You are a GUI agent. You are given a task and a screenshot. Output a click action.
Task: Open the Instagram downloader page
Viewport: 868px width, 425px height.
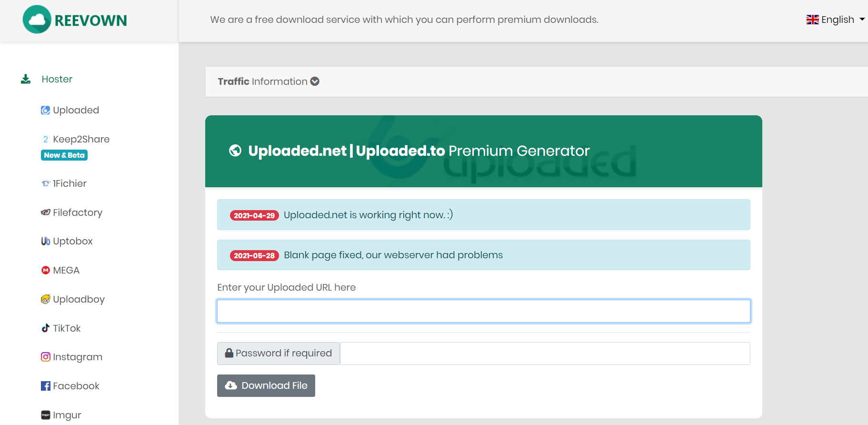tap(78, 357)
